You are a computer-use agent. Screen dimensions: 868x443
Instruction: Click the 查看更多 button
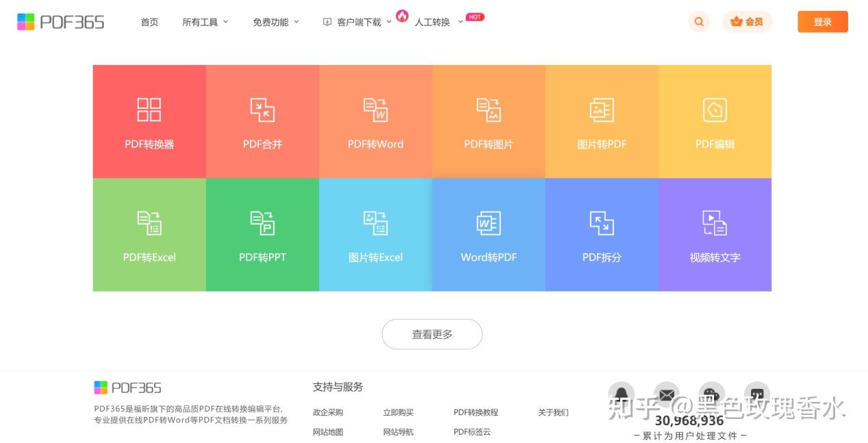click(432, 334)
